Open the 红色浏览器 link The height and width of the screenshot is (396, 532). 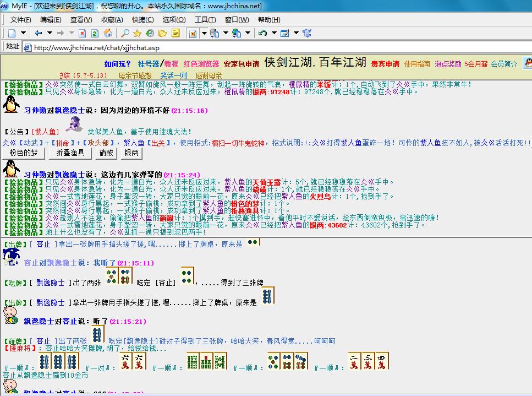(201, 64)
